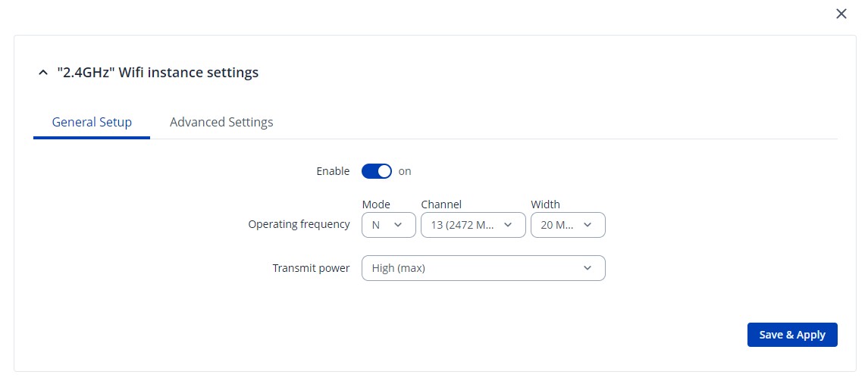Click the Channel label above the dropdown
This screenshot has width=868, height=387.
pyautogui.click(x=441, y=204)
